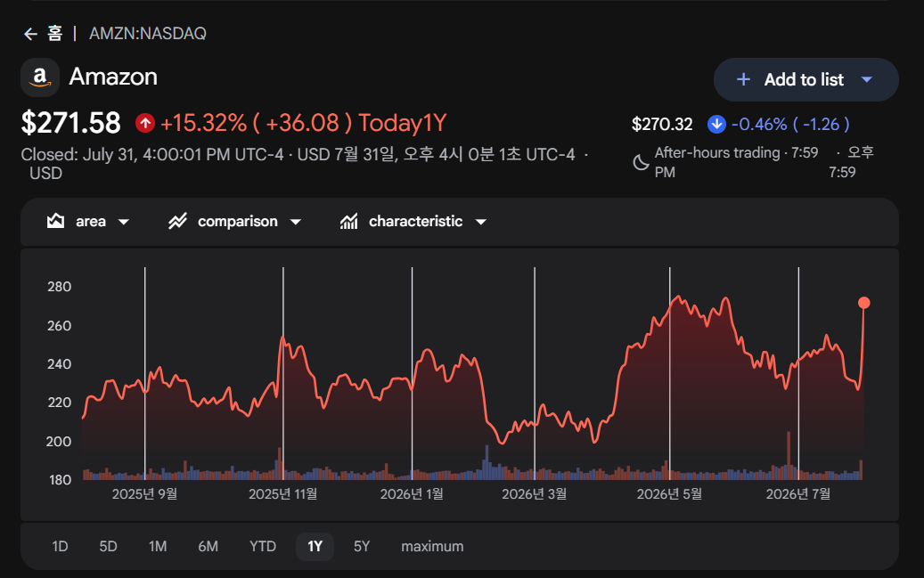Click the -0.46% after-hours change

tap(759, 125)
